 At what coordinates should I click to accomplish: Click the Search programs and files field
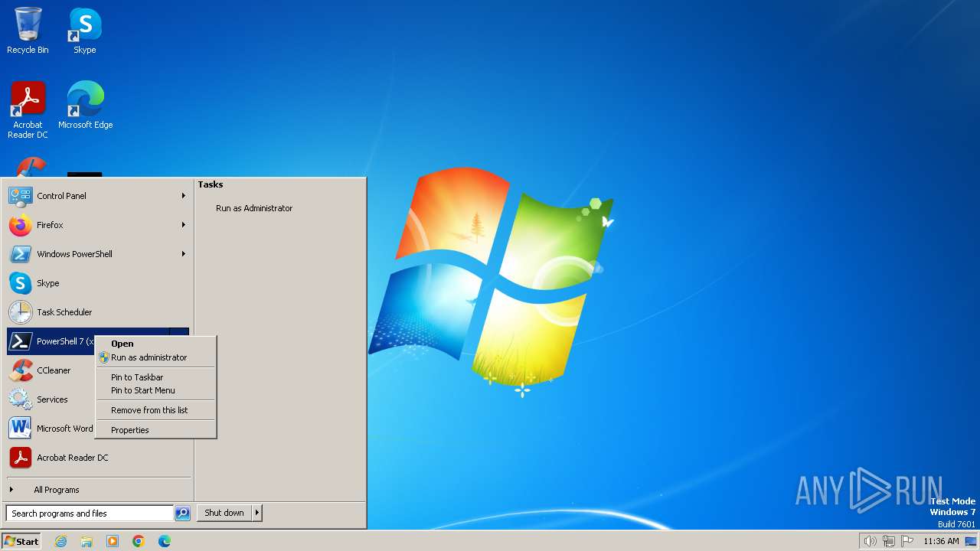point(90,514)
